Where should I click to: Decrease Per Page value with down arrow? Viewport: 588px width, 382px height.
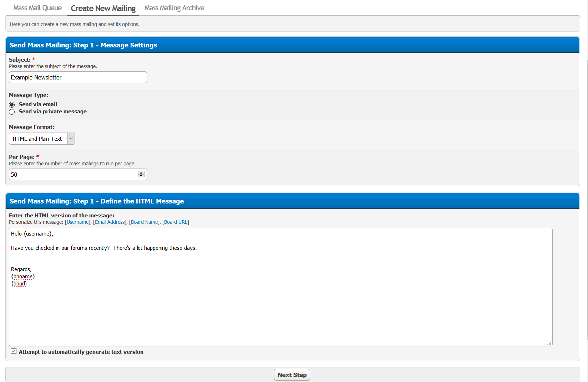[141, 176]
